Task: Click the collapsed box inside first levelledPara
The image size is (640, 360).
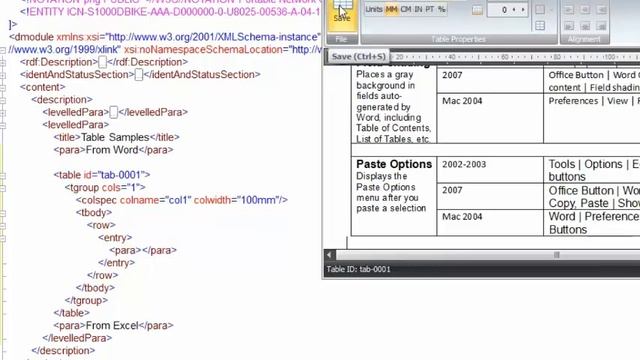Action: pos(113,112)
